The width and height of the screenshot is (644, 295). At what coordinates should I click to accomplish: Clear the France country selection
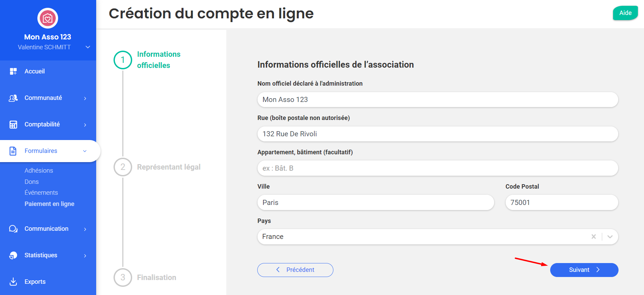tap(593, 237)
